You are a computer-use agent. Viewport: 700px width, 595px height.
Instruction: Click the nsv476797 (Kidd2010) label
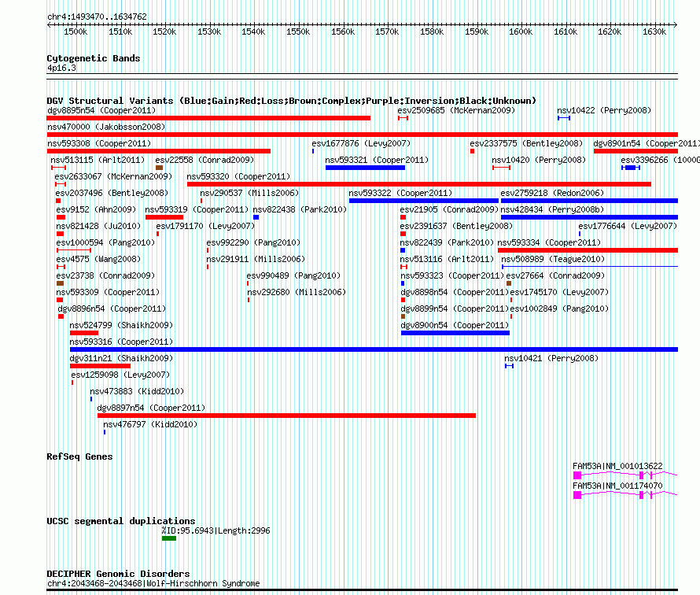pyautogui.click(x=150, y=424)
